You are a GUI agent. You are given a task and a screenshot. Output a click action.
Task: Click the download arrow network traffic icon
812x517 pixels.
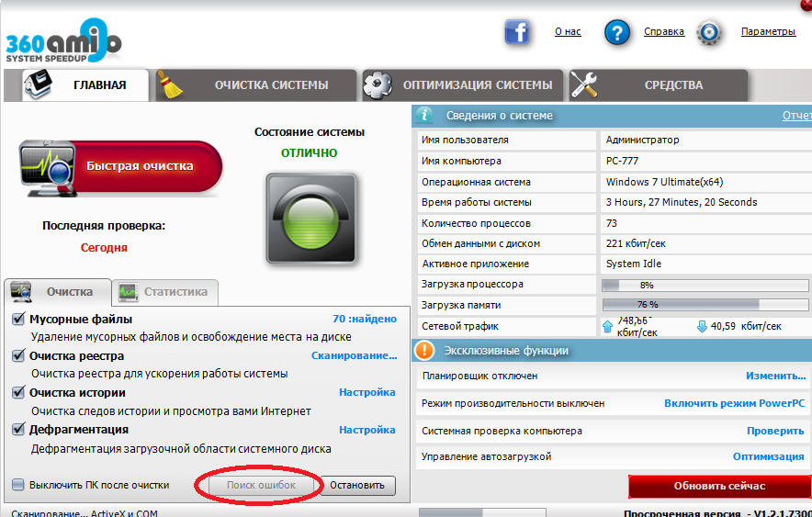point(702,326)
